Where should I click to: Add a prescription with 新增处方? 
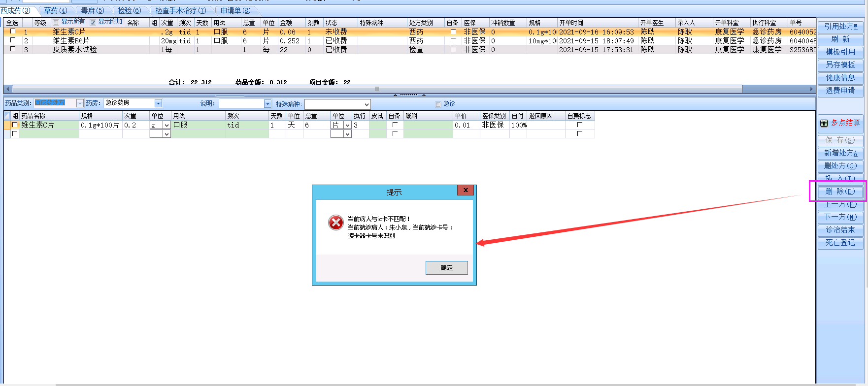840,153
